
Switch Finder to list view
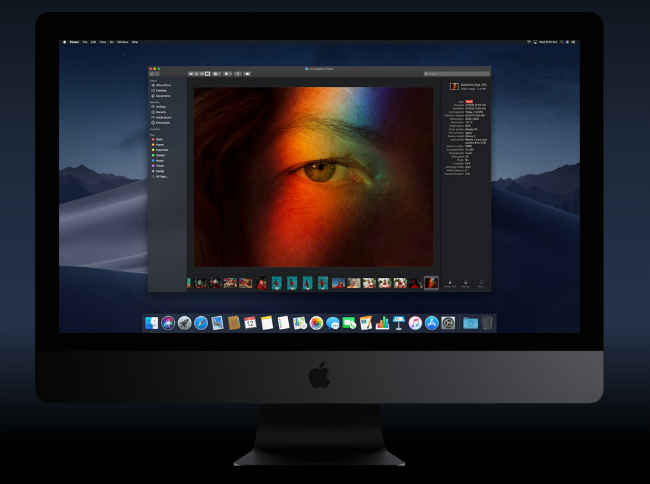coord(196,74)
